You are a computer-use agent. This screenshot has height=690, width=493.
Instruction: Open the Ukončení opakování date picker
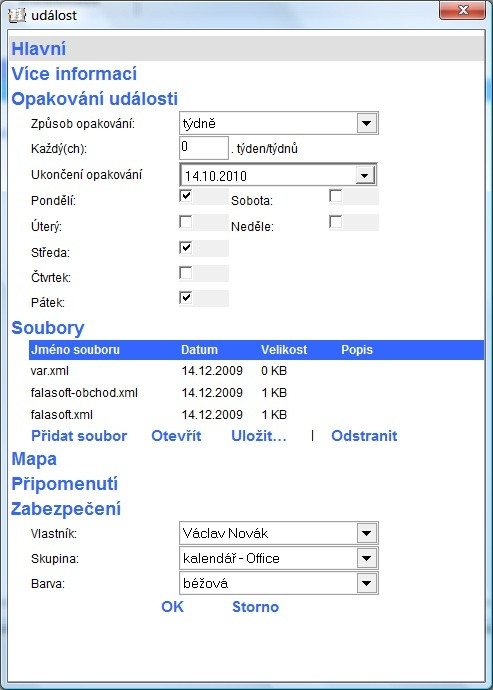[x=365, y=176]
